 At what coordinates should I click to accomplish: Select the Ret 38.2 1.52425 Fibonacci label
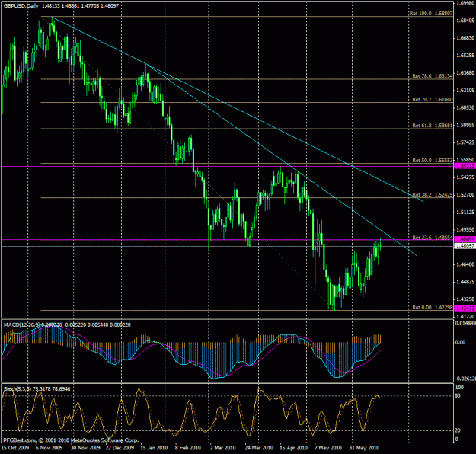coord(433,194)
